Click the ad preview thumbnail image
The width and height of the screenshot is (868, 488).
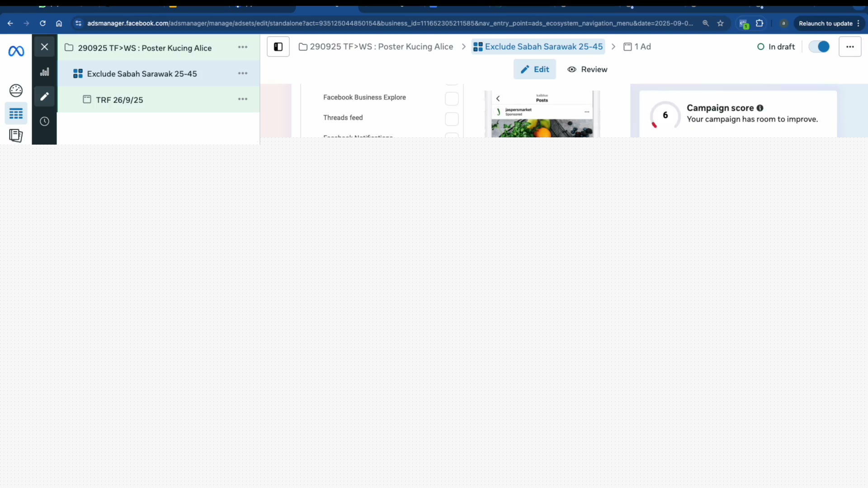coord(542,128)
